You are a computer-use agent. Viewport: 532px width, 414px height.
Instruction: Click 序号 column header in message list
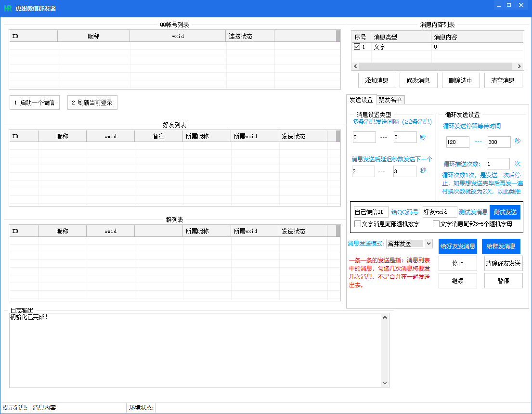click(362, 37)
